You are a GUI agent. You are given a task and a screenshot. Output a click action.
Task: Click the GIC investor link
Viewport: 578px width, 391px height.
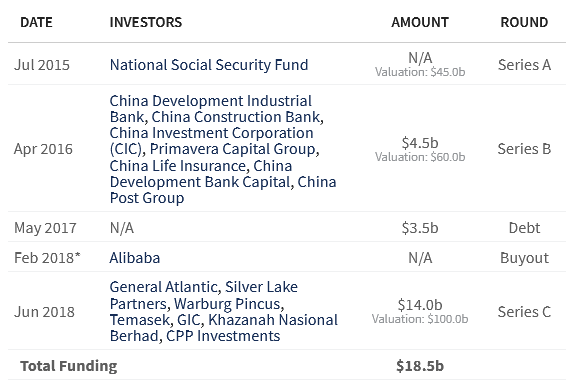pyautogui.click(x=189, y=320)
